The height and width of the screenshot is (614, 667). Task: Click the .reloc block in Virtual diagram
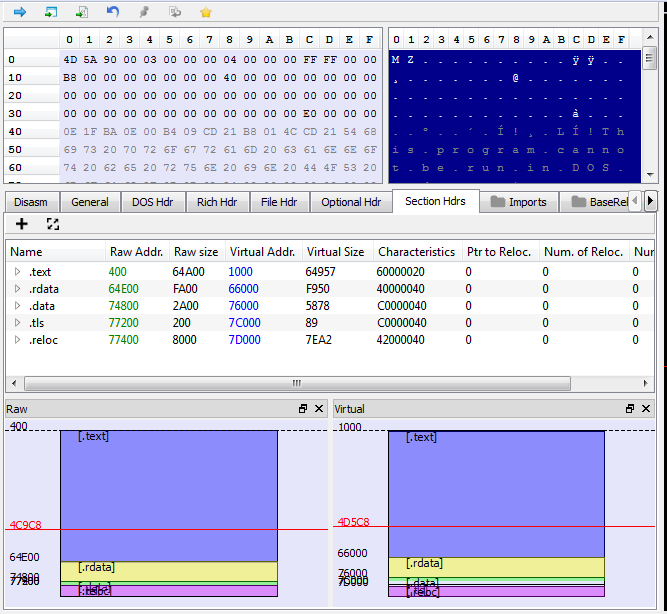click(496, 591)
